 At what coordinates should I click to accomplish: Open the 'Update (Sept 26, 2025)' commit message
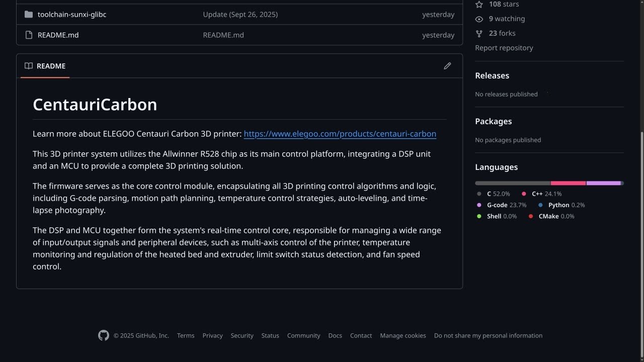pos(240,15)
